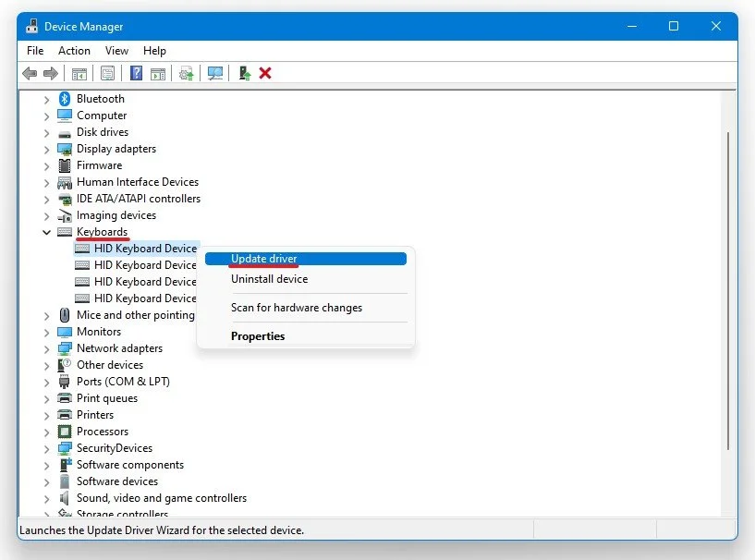Scan for hardware changes via toolbar icon

point(214,73)
